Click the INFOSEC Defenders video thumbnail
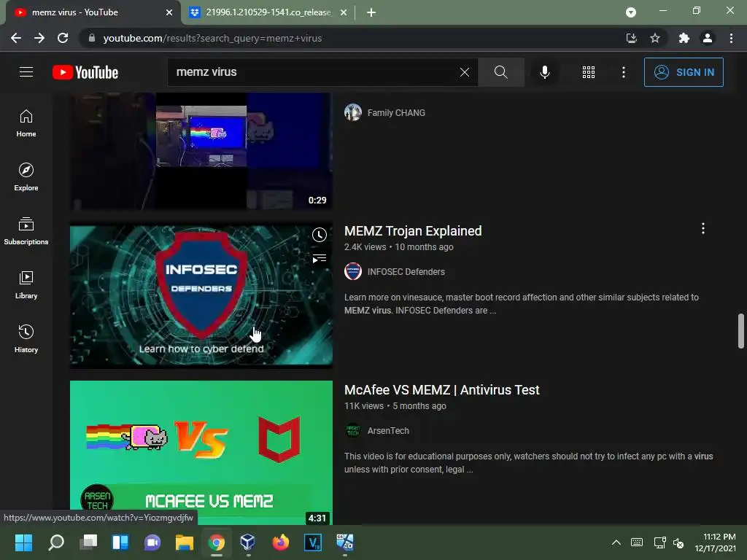The image size is (747, 560). point(201,295)
